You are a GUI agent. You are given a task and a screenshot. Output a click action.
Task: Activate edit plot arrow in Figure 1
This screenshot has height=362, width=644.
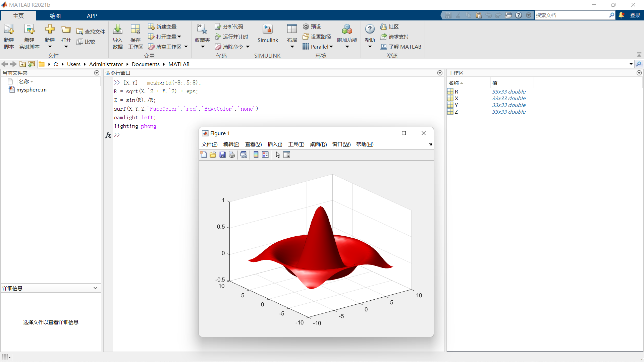coord(278,155)
